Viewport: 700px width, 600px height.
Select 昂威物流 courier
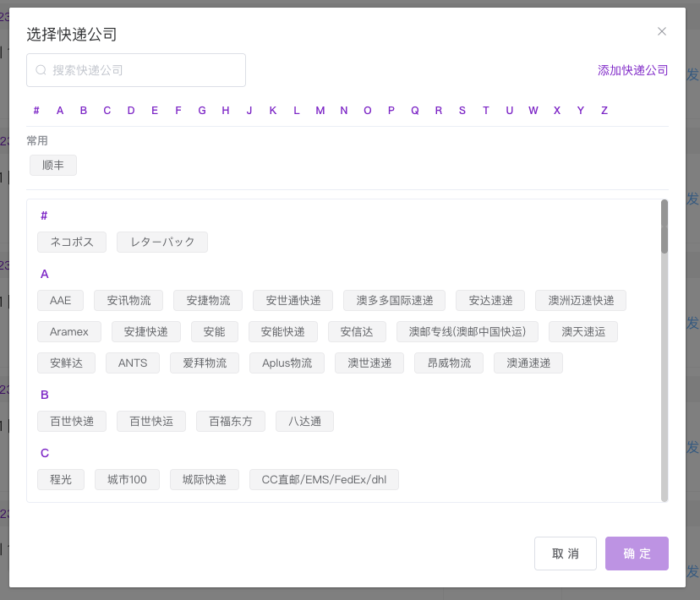coord(449,363)
